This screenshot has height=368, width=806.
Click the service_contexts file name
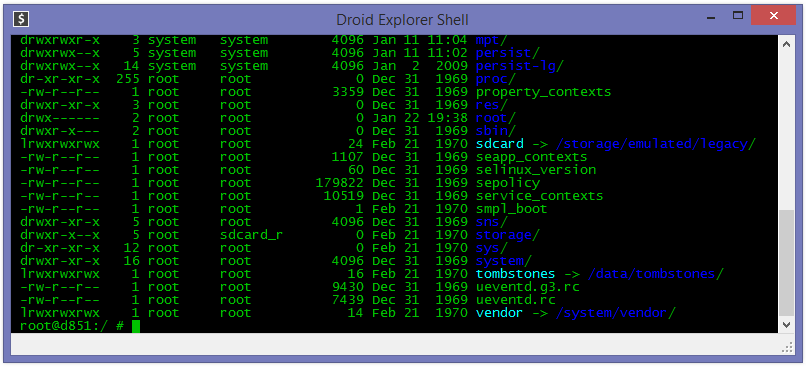tap(539, 196)
